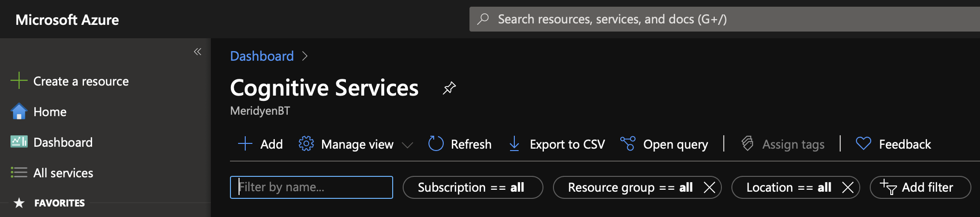This screenshot has height=217, width=980.
Task: Click the Refresh circular arrow icon
Action: click(x=436, y=144)
